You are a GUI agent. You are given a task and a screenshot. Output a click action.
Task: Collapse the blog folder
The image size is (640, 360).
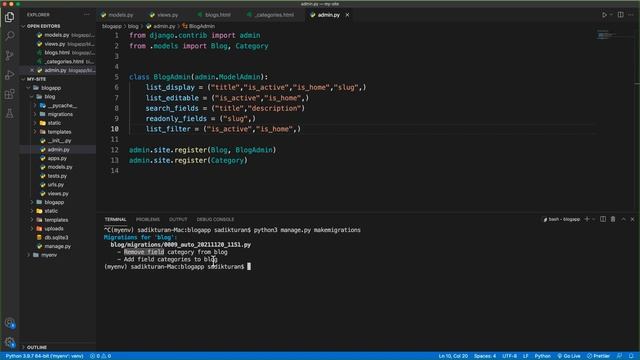pyautogui.click(x=32, y=97)
